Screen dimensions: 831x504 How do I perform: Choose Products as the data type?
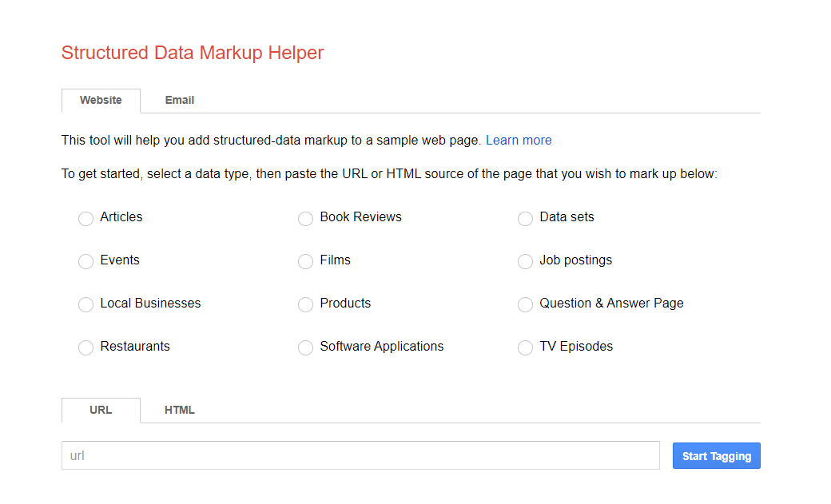tap(305, 304)
